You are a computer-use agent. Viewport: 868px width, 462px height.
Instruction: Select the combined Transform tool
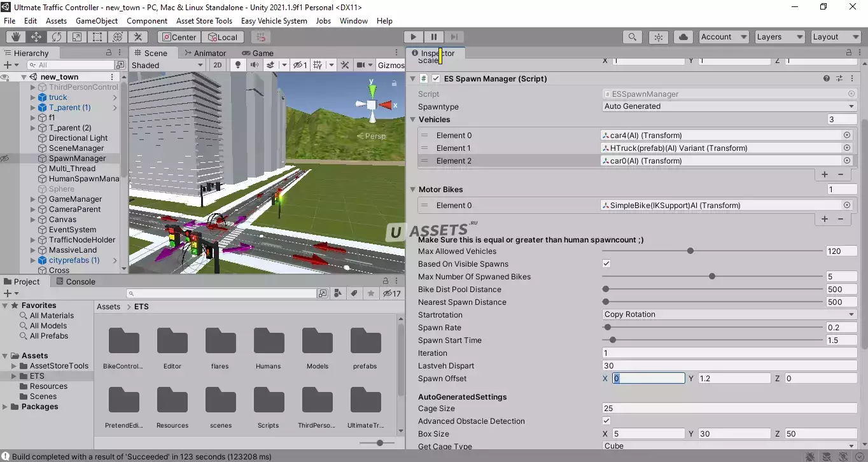[x=118, y=37]
